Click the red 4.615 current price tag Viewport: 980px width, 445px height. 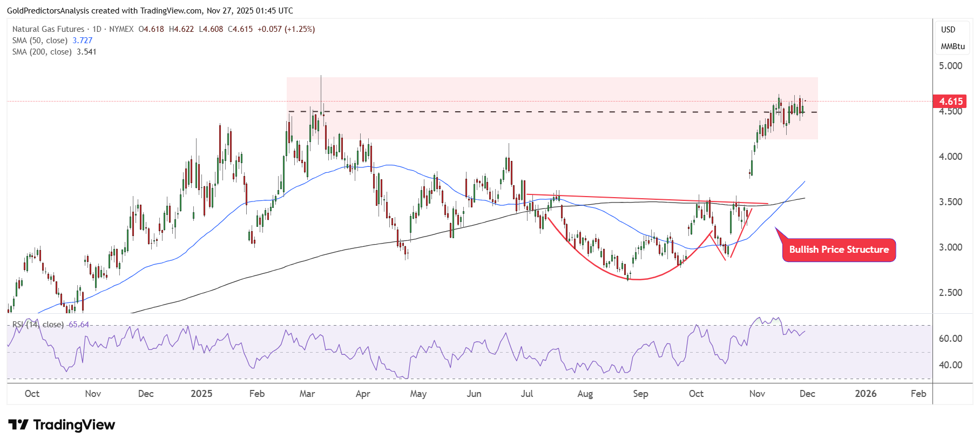click(950, 102)
